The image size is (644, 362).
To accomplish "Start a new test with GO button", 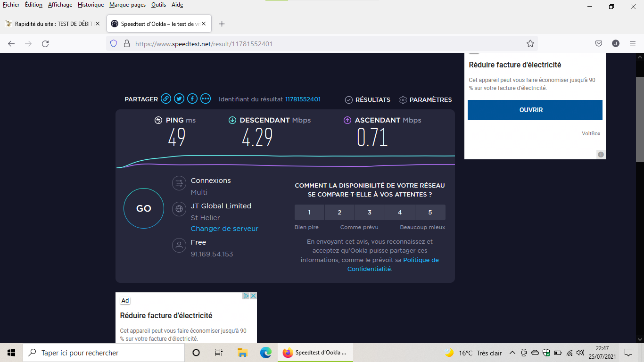I will (x=144, y=208).
